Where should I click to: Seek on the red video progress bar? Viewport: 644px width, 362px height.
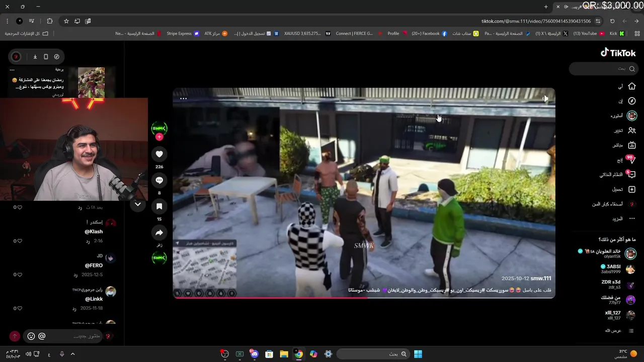tap(364, 298)
